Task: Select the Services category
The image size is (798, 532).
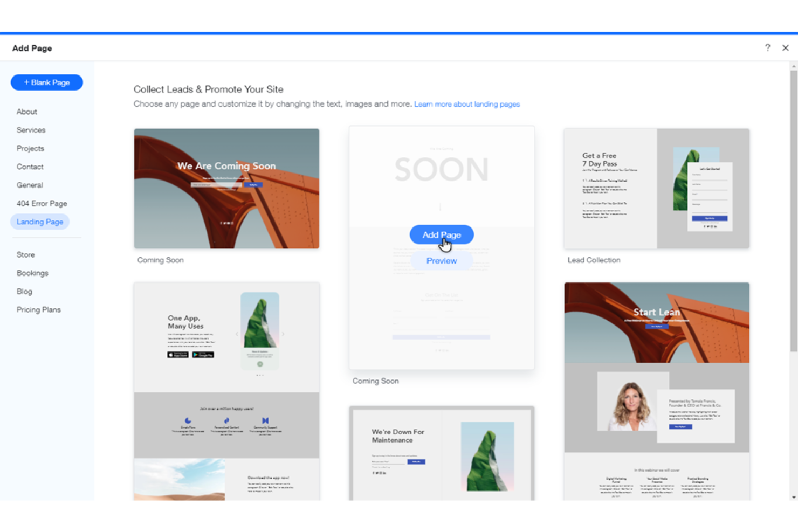Action: pos(31,130)
